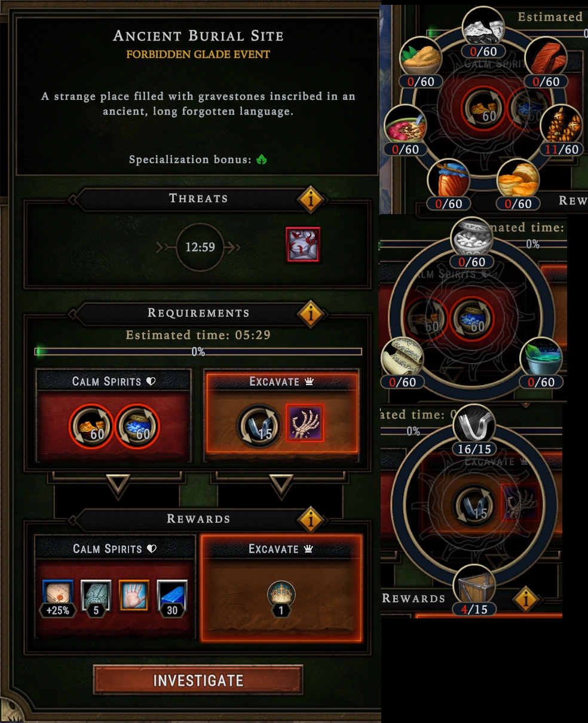Click the skeletal hand icon in Excavate requirements

point(305,423)
